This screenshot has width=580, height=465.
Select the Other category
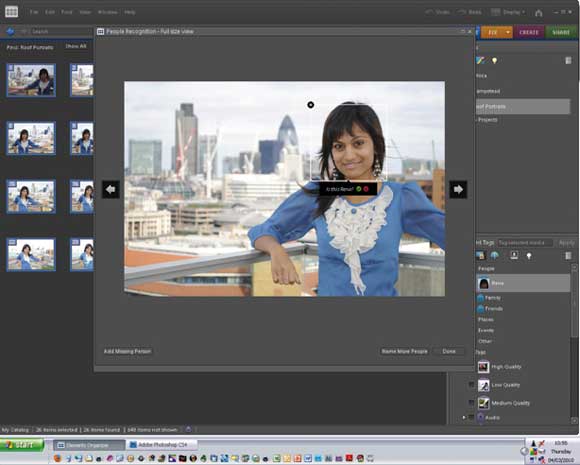pyautogui.click(x=485, y=341)
